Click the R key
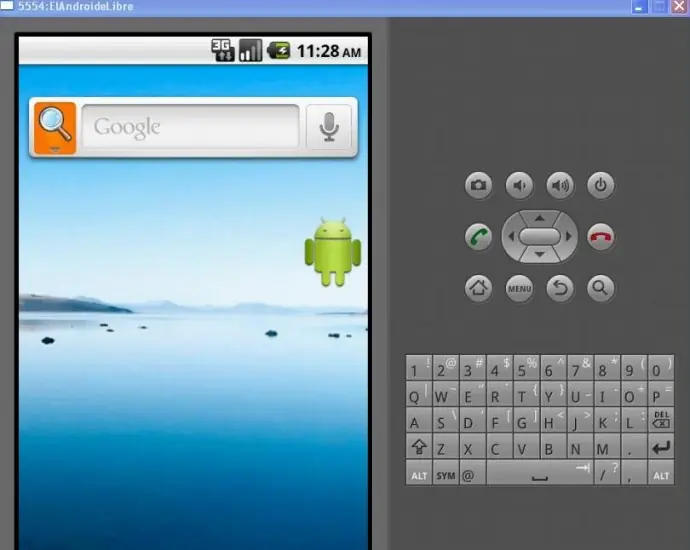This screenshot has height=550, width=690. 499,394
